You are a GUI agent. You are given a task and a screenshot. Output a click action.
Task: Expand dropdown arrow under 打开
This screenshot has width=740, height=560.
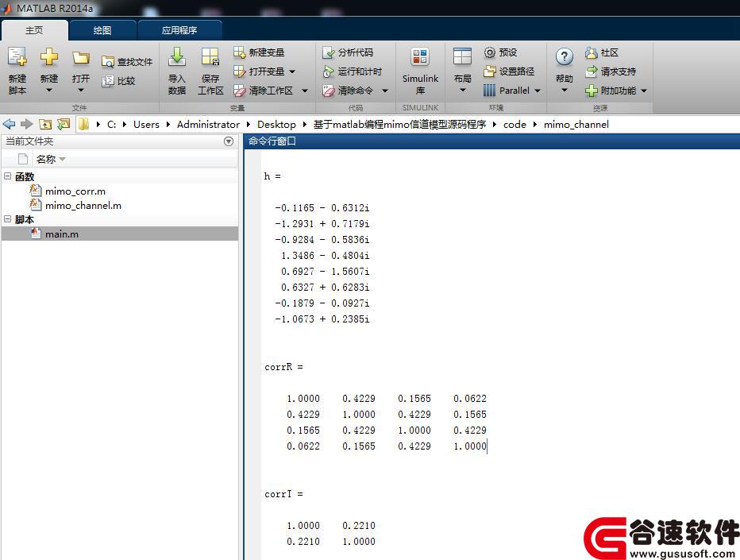[81, 91]
